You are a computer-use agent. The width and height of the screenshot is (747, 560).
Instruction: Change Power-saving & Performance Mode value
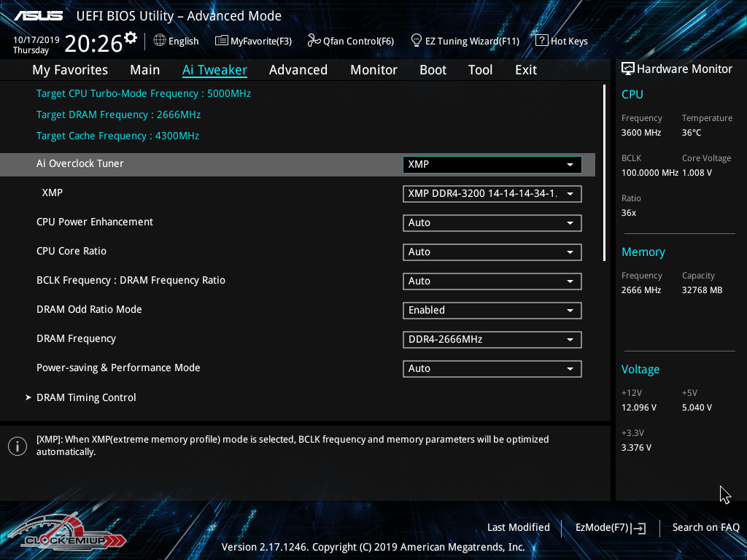(492, 369)
